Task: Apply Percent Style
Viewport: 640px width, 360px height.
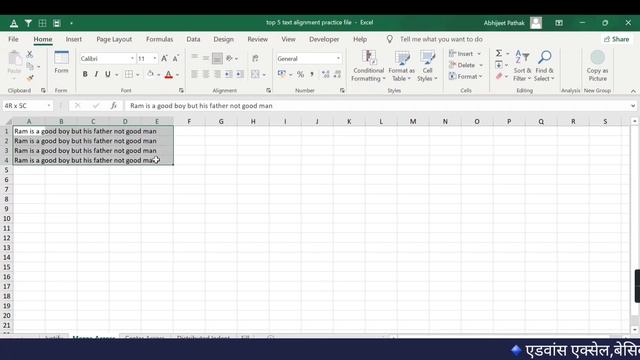Action: 300,74
